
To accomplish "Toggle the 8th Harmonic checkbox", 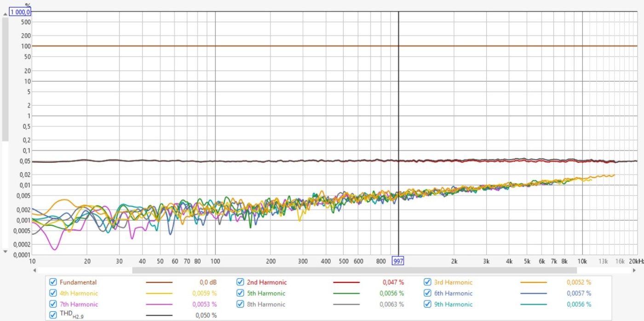I will click(x=240, y=304).
